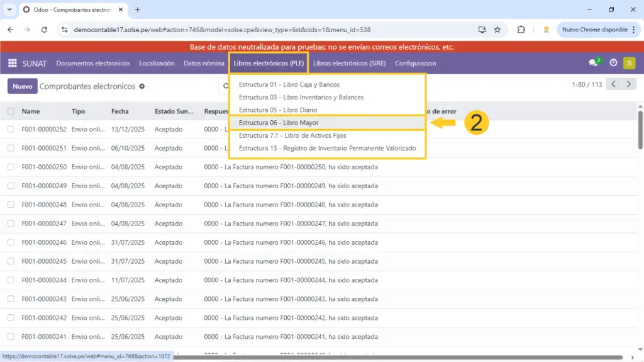Go to previous page of records
Viewport: 644px width, 362px height.
tap(614, 84)
